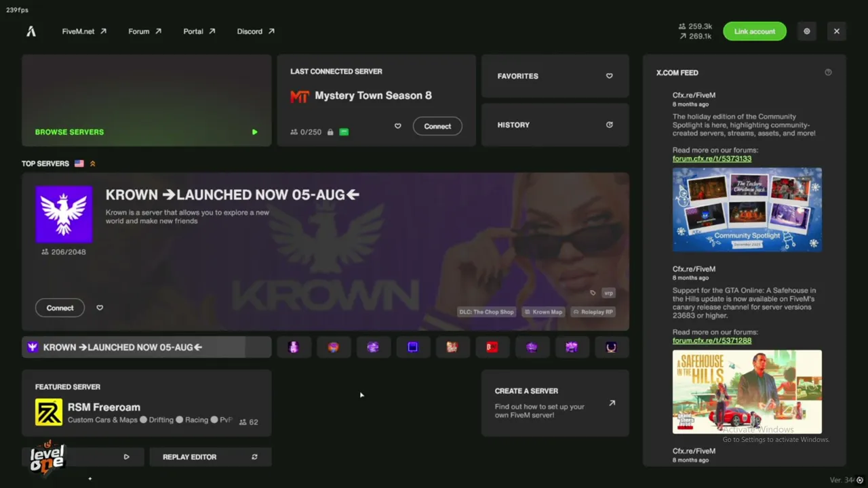Click the first Cfx.re/FiveM post author name
This screenshot has height=488, width=868.
click(694, 96)
